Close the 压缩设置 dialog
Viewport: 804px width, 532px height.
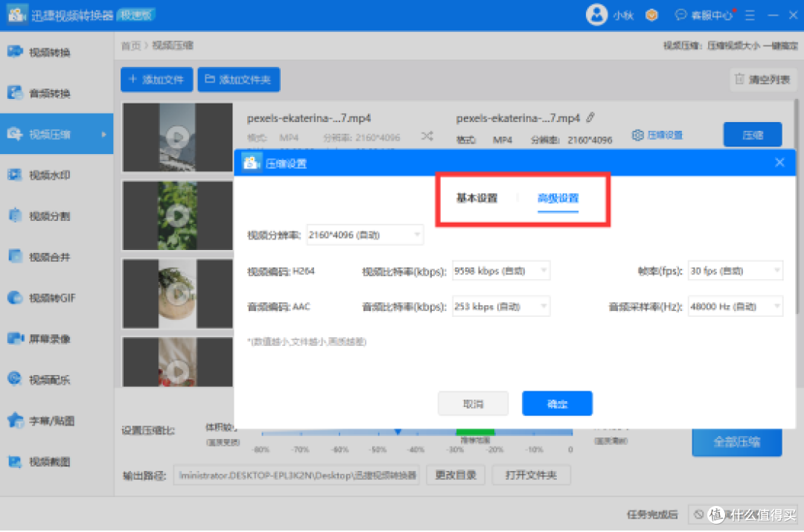click(x=779, y=162)
